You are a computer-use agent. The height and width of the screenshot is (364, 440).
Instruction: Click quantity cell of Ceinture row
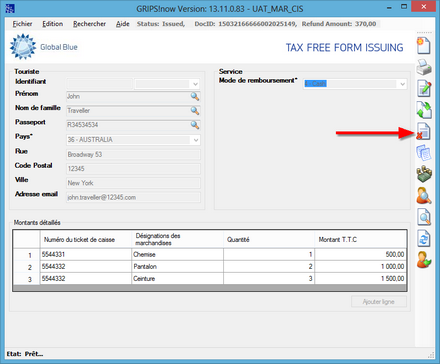[x=269, y=279]
